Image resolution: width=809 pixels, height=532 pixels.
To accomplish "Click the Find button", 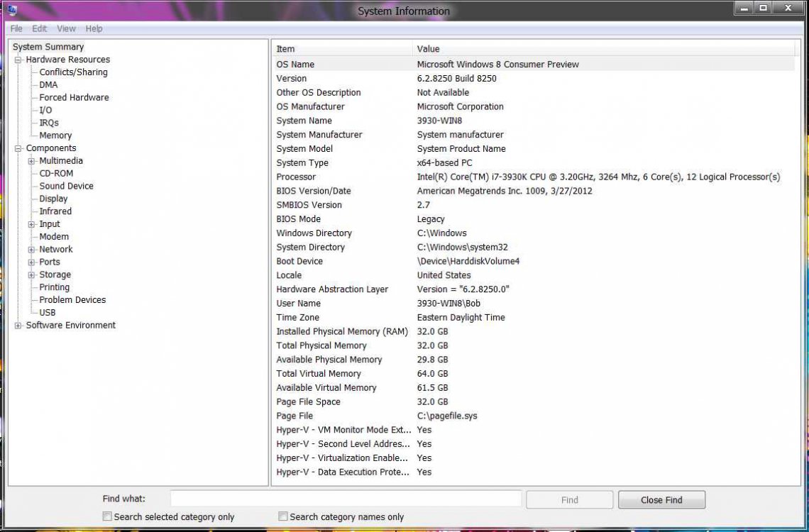I will 570,499.
